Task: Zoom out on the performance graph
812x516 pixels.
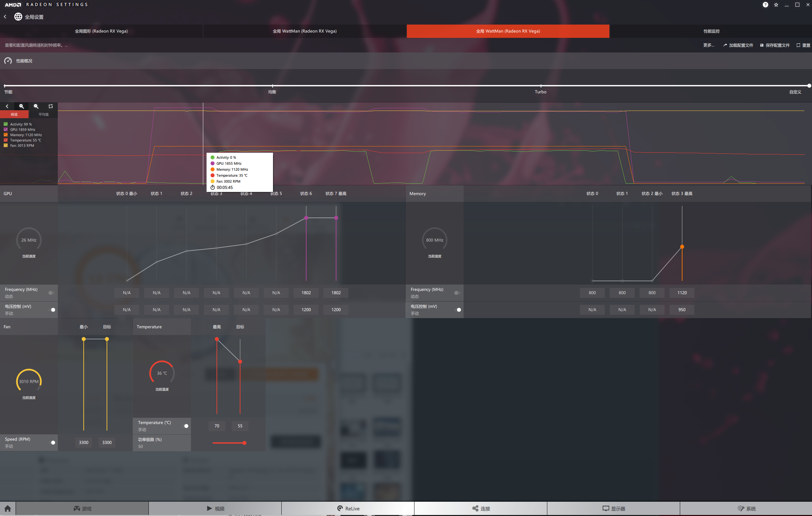Action: pos(36,106)
